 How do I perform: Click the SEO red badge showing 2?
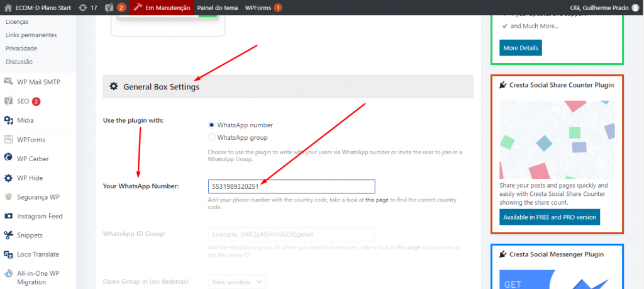(36, 101)
